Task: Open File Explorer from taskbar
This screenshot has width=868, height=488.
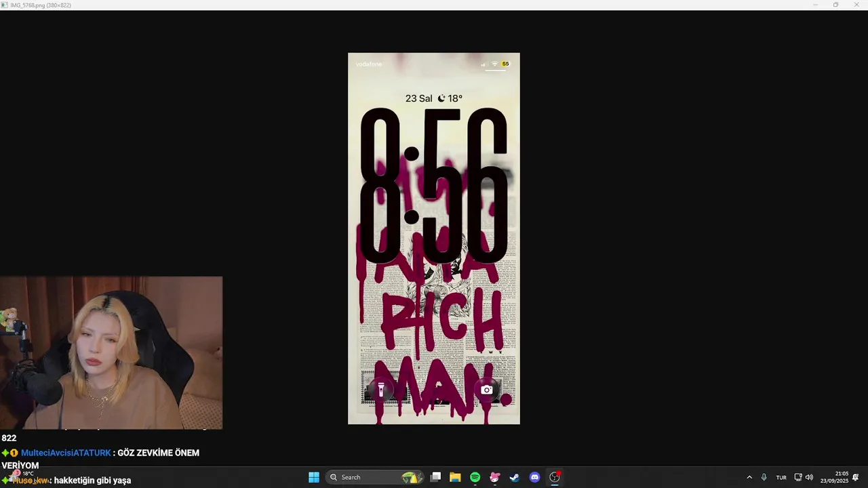Action: click(x=455, y=477)
